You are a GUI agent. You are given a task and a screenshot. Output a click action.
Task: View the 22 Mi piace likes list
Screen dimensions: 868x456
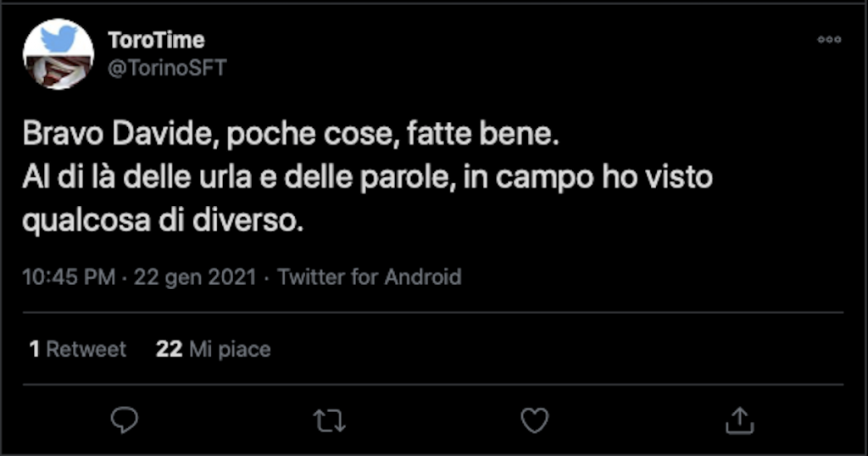[214, 349]
